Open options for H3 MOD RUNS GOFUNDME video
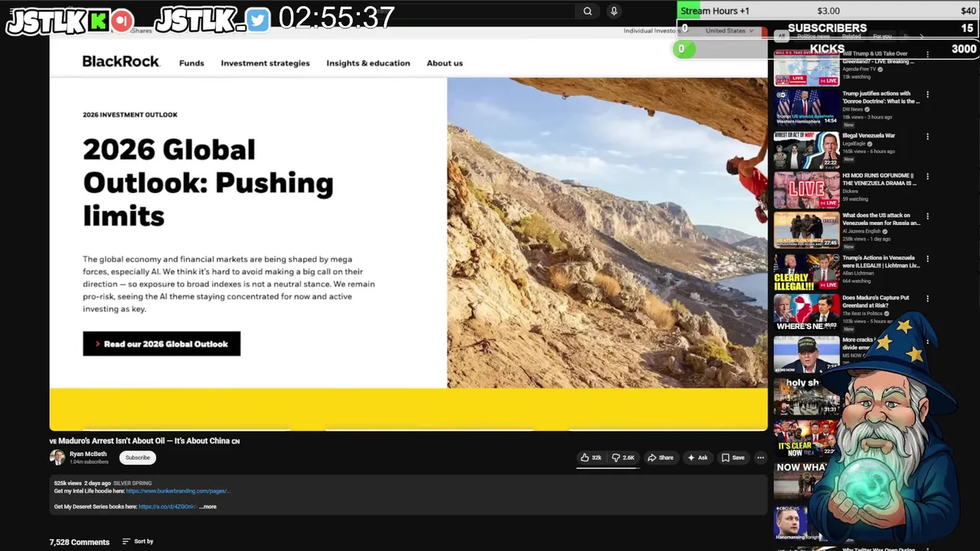Image resolution: width=980 pixels, height=551 pixels. pos(927,176)
